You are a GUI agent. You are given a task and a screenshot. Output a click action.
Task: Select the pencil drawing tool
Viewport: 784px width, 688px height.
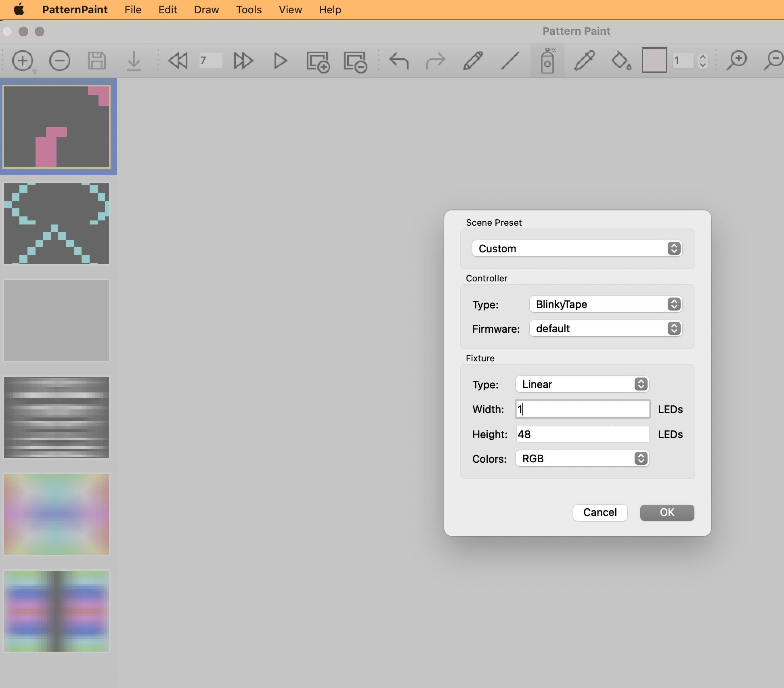tap(473, 61)
